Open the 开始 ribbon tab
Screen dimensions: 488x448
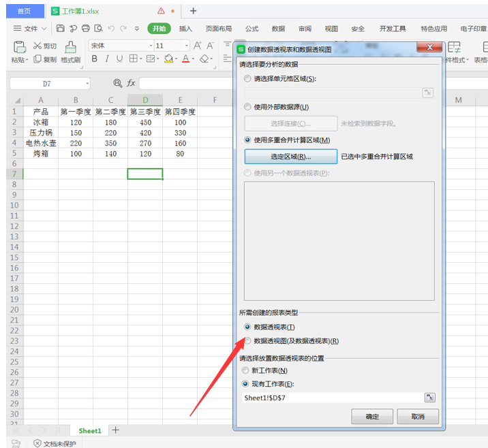pos(159,29)
